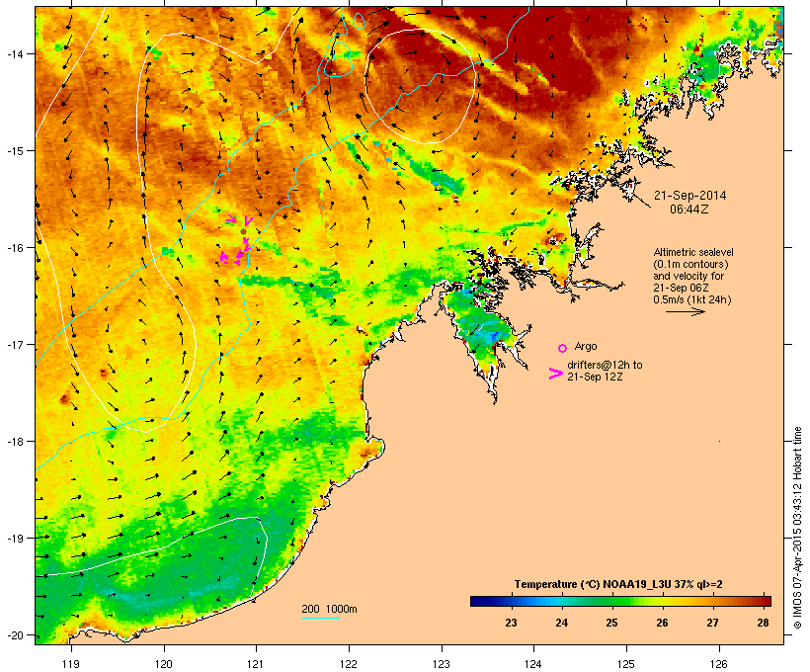Click the cyan 200 1000m depth line sample

click(321, 618)
